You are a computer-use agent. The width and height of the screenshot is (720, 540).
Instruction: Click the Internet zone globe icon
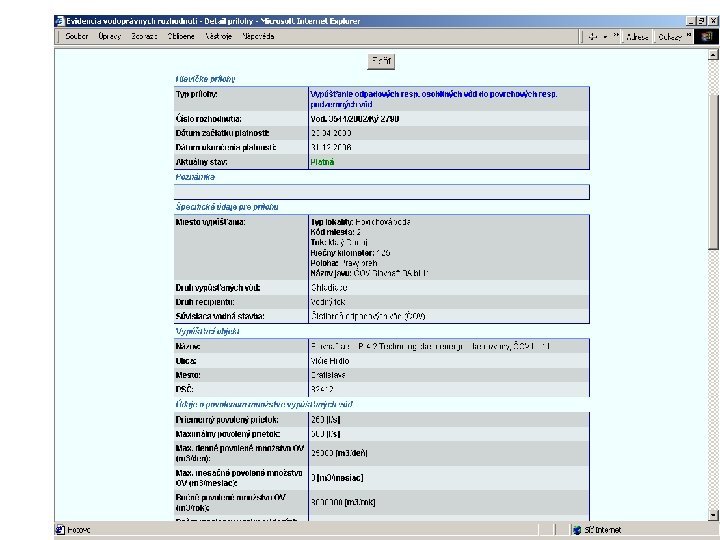pyautogui.click(x=577, y=530)
